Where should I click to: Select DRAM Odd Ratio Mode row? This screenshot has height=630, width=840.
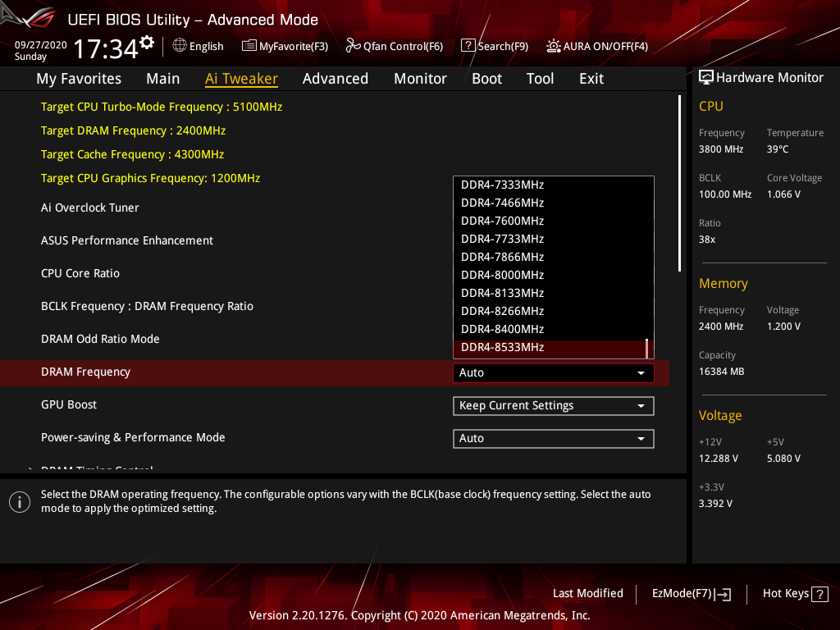[100, 339]
